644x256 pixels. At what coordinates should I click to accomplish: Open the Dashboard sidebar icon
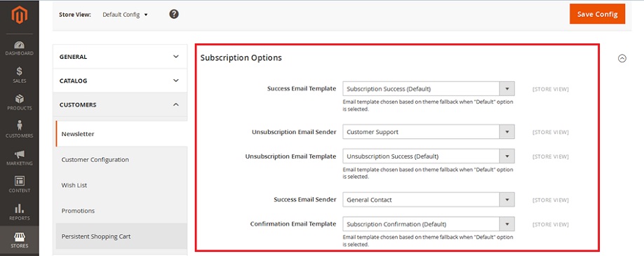(20, 45)
